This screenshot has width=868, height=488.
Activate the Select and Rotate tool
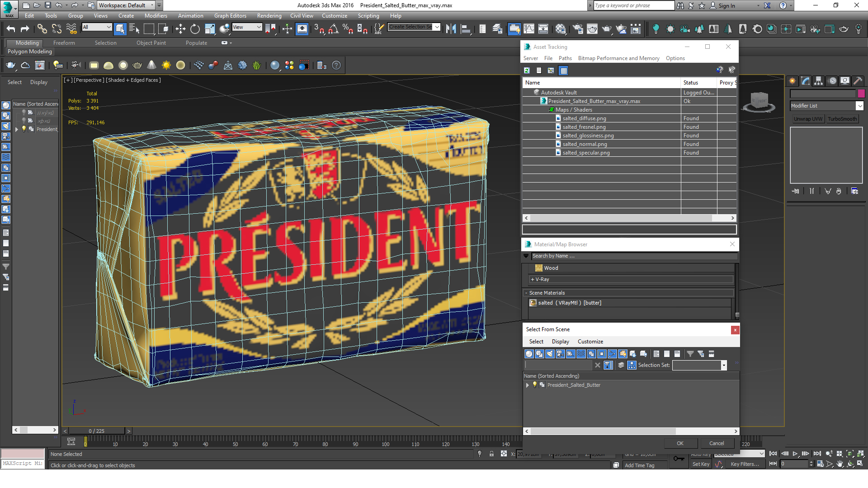tap(195, 29)
